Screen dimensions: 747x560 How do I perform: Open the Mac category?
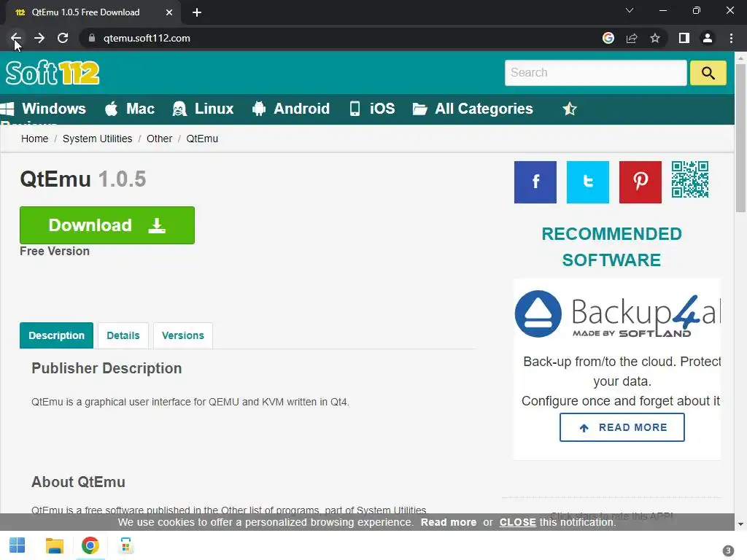click(x=130, y=109)
